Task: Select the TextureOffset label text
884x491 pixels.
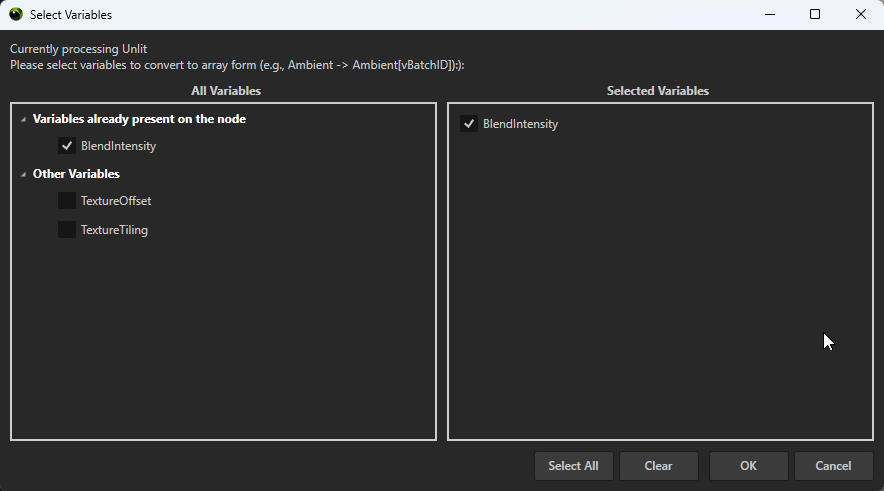Action: click(116, 201)
